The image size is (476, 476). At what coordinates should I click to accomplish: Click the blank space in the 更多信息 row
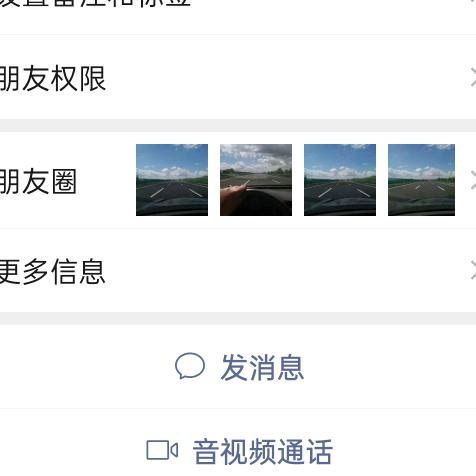pyautogui.click(x=287, y=271)
